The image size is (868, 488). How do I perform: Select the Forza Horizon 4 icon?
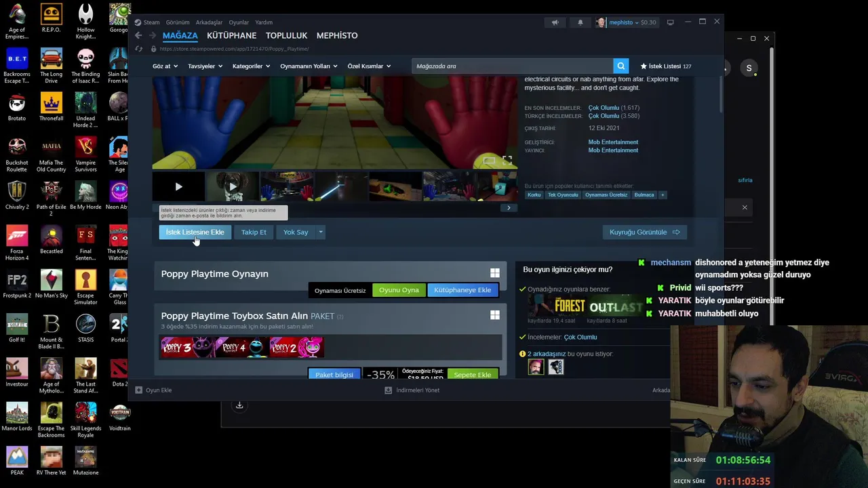point(17,243)
